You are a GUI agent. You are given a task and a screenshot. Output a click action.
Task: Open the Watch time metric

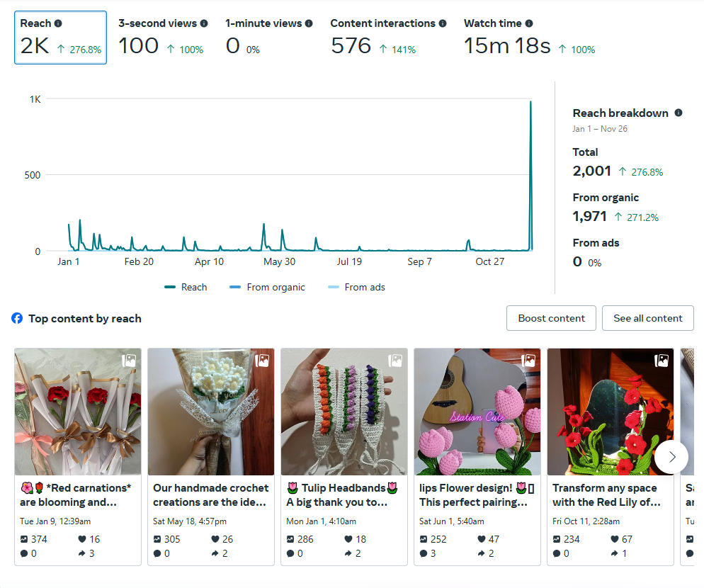pos(529,38)
